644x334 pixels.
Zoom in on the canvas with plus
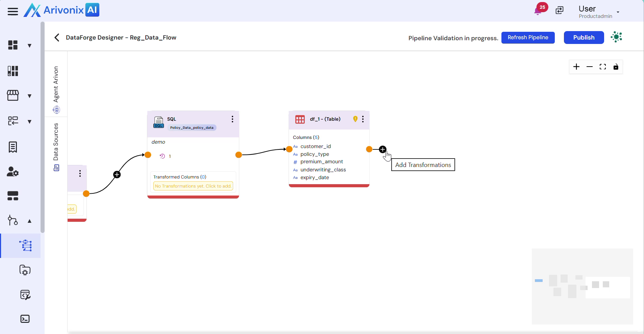pos(576,67)
